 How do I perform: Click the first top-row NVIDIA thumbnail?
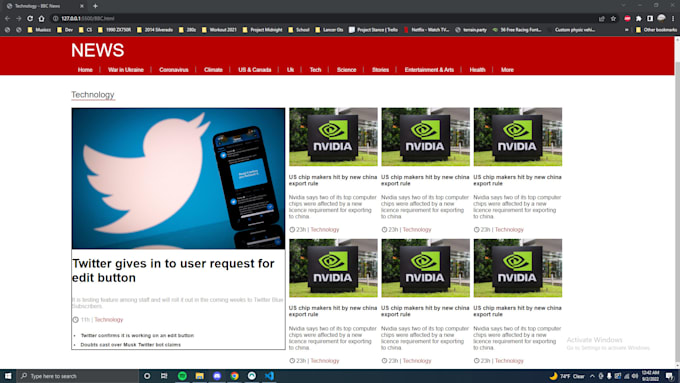coord(333,137)
